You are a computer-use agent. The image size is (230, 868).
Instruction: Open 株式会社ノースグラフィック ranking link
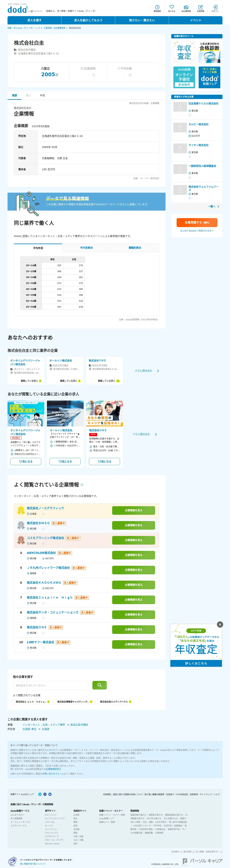click(45, 508)
